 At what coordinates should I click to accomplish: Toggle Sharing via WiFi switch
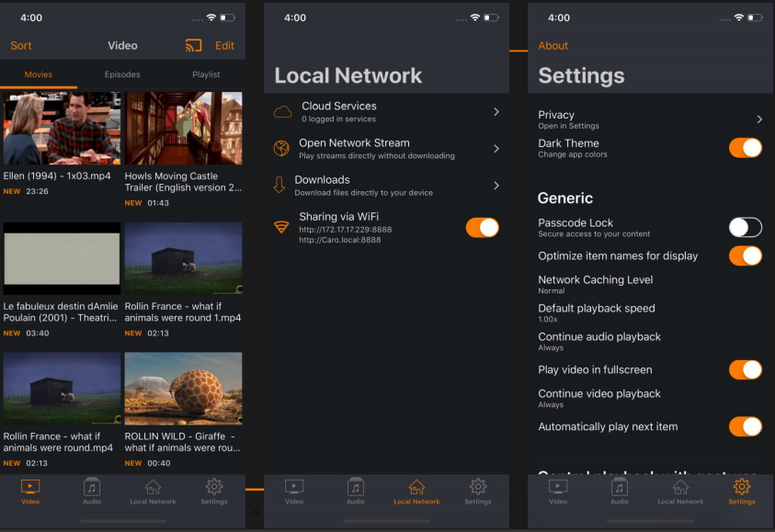pyautogui.click(x=483, y=228)
